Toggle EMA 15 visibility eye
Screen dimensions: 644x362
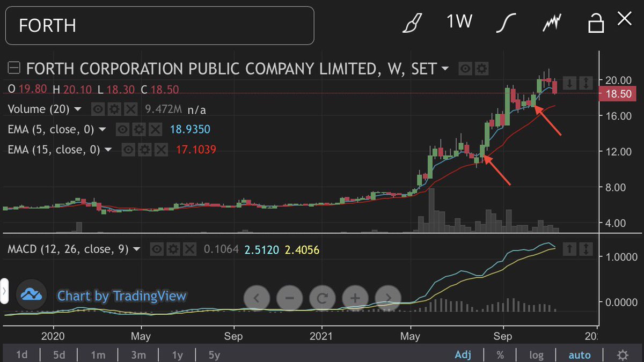128,150
